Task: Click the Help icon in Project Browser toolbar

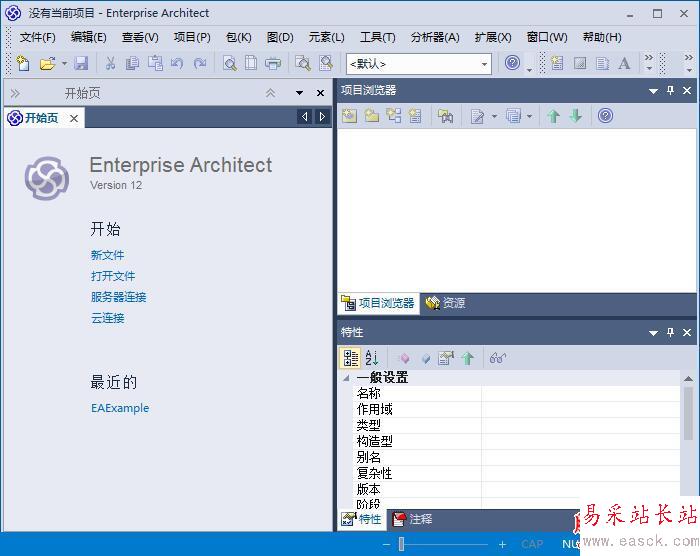Action: point(605,116)
